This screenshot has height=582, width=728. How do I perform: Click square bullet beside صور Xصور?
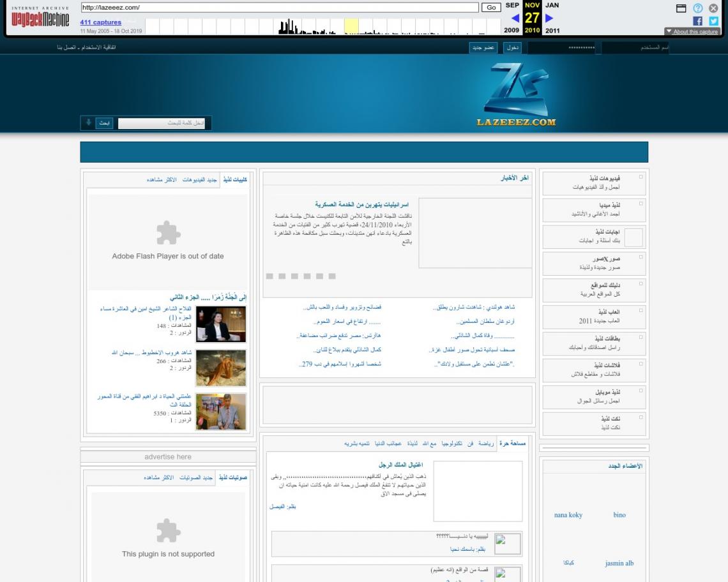point(641,257)
